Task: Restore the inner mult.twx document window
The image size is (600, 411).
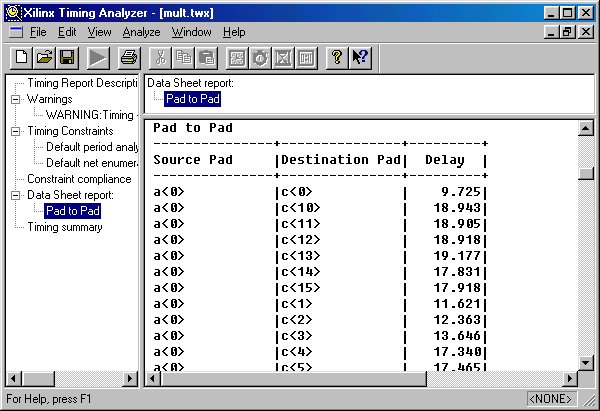Action: click(567, 32)
